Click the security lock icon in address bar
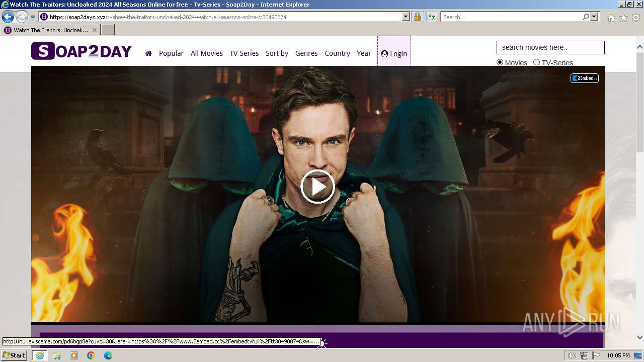This screenshot has height=362, width=644. click(417, 17)
